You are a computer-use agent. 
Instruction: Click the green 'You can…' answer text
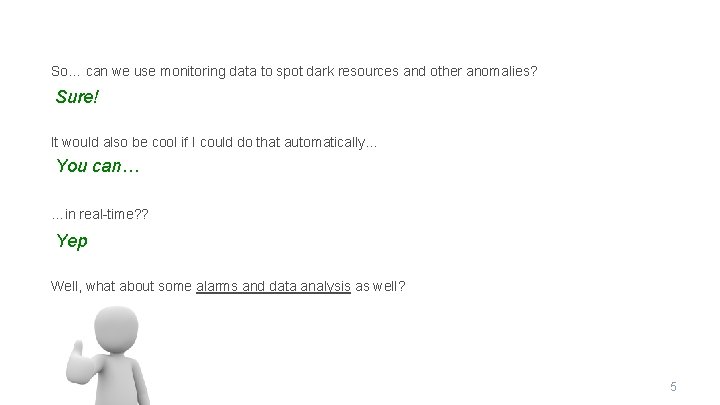97,166
